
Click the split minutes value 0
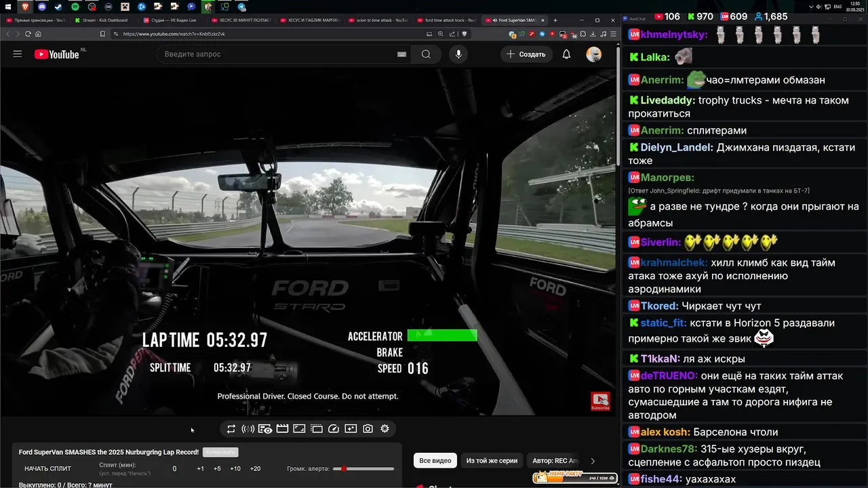(x=174, y=469)
